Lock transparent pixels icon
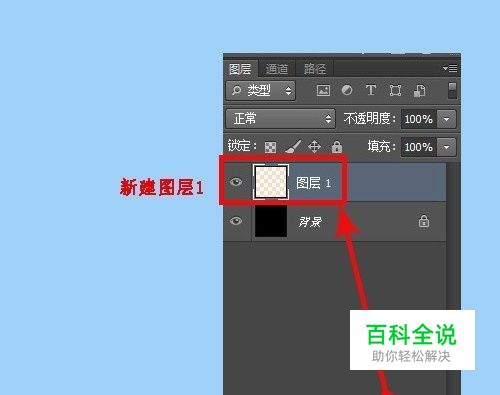 (270, 147)
